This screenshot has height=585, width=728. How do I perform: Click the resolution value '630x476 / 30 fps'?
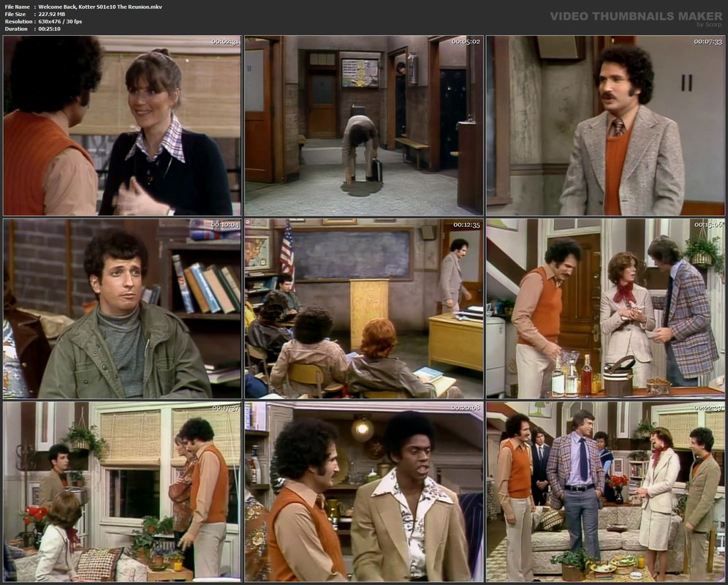click(61, 21)
